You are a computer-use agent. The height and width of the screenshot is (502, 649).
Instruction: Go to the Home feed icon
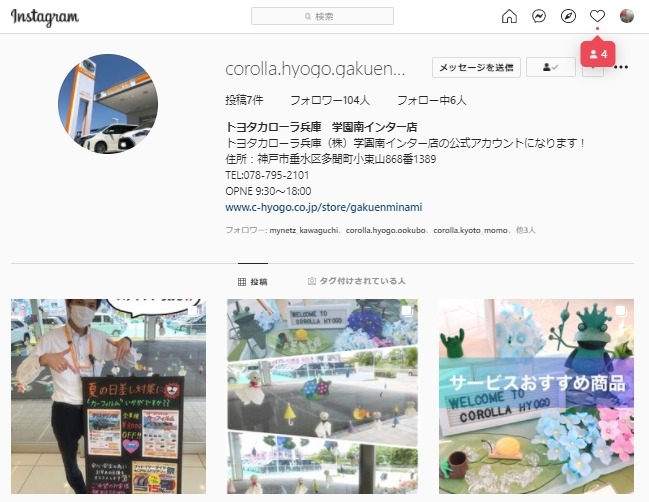coord(509,17)
